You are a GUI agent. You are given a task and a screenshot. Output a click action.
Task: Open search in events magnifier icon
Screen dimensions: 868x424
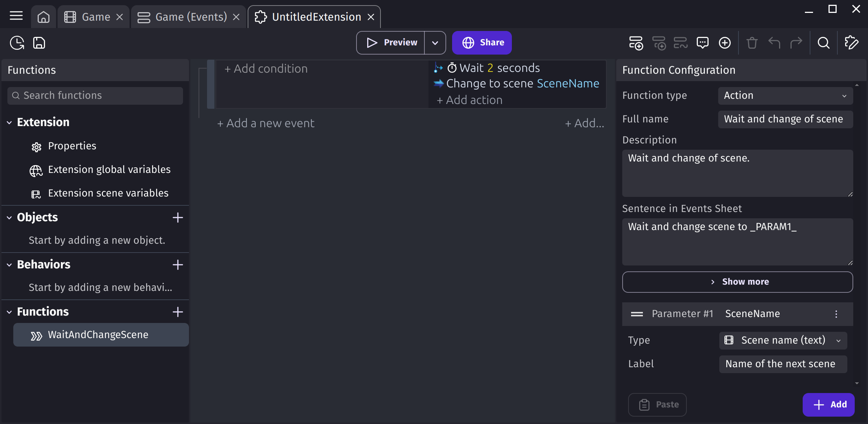[824, 43]
